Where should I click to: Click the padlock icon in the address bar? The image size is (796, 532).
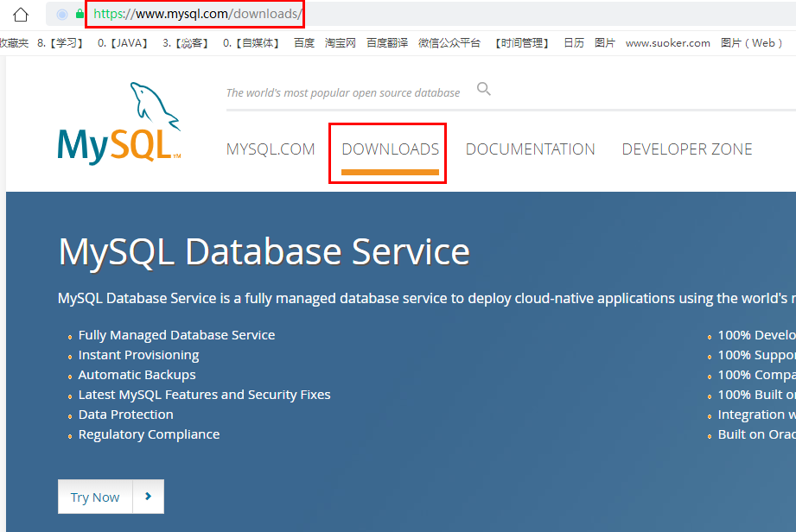pyautogui.click(x=80, y=14)
